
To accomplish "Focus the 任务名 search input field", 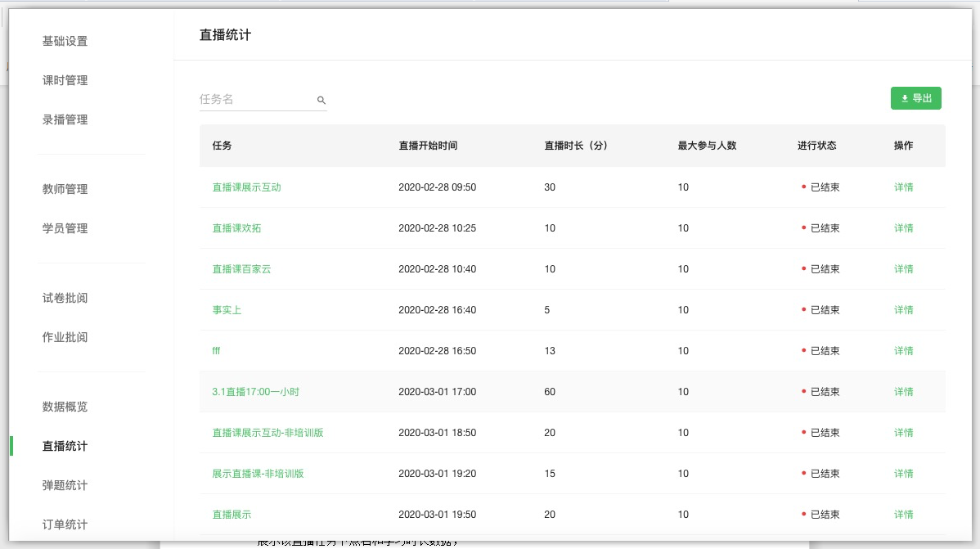I will 255,99.
